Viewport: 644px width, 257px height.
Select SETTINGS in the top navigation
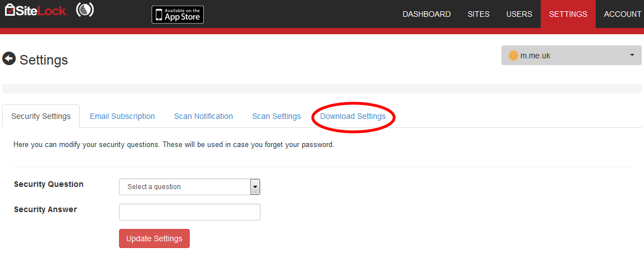pos(568,14)
